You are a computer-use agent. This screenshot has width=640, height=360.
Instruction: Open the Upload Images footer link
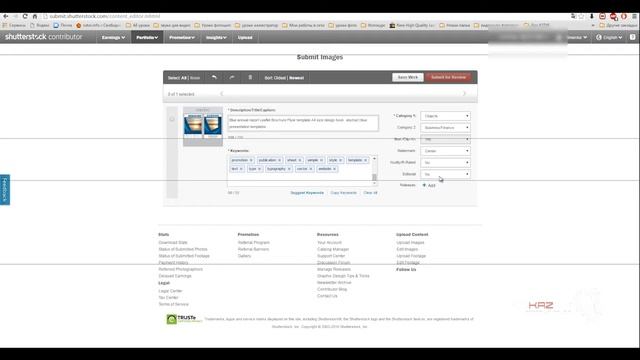pyautogui.click(x=410, y=242)
